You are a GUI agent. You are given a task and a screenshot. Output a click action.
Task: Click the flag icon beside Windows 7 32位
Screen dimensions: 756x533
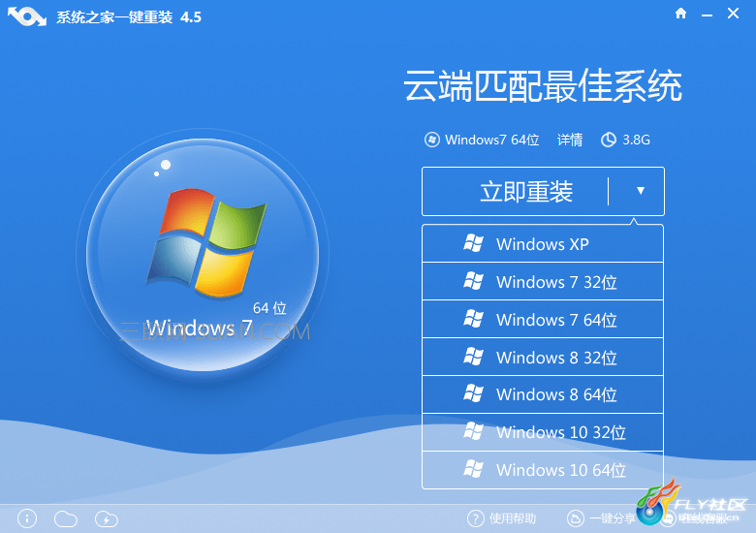click(473, 281)
